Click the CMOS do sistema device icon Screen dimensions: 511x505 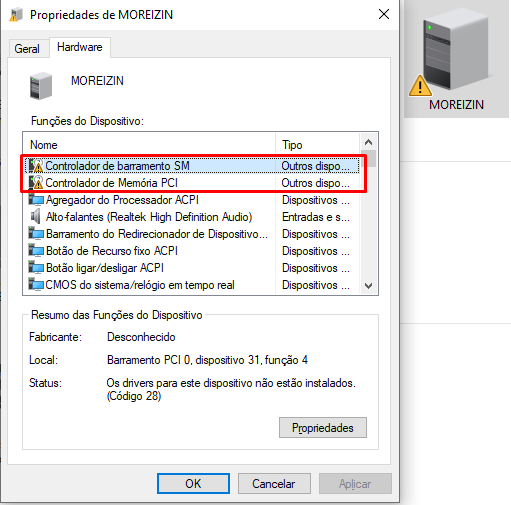tap(36, 285)
